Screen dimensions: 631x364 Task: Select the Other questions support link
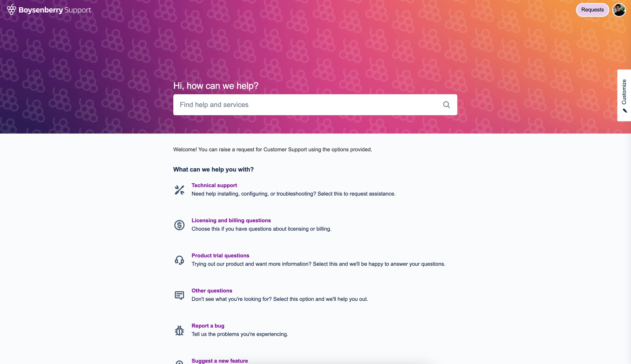pos(212,290)
